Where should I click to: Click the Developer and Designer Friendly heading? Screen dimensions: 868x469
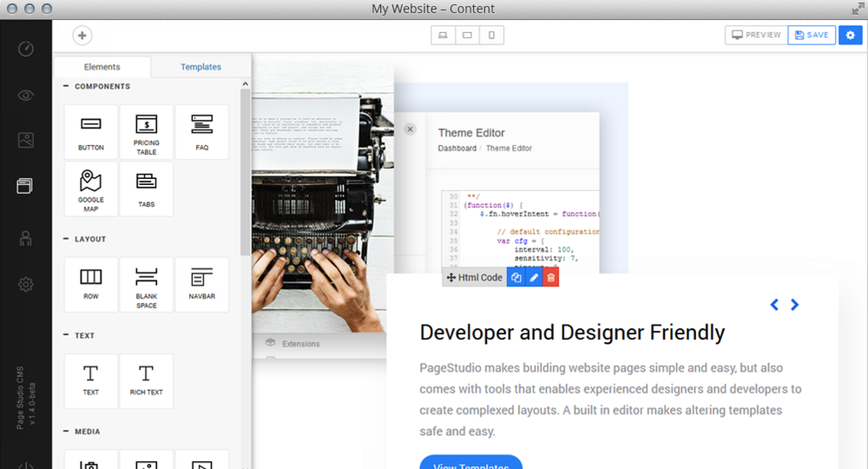pos(572,332)
